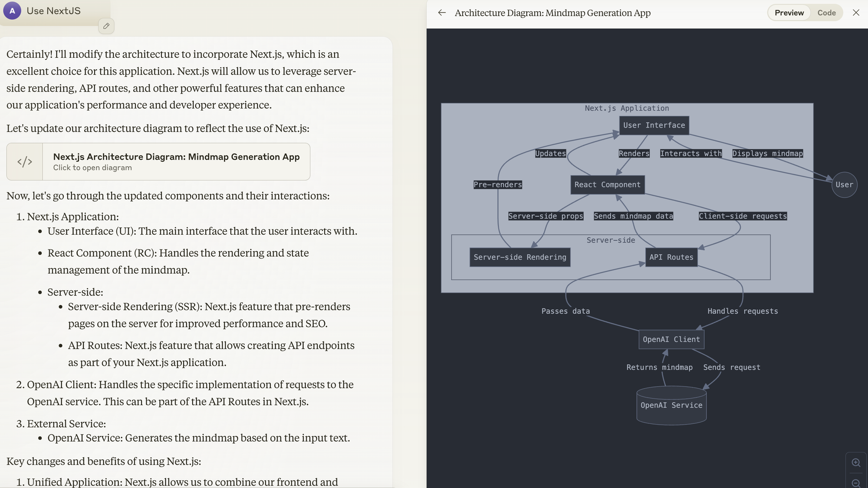
Task: Click the OpenAI Client node
Action: tap(671, 339)
